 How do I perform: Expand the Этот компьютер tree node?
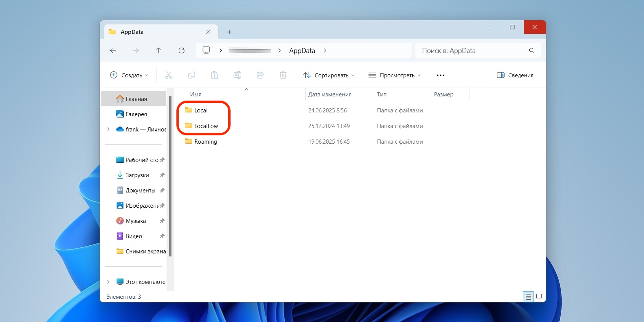point(108,282)
